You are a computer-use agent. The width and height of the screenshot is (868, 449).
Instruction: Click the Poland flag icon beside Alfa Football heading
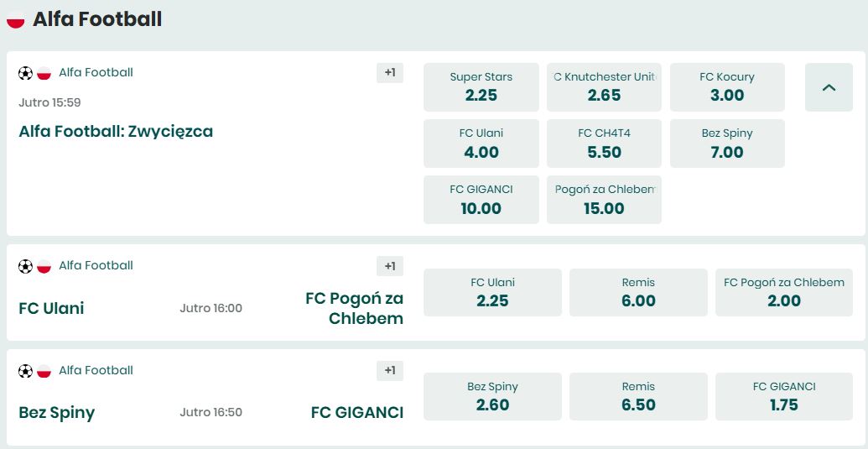pyautogui.click(x=16, y=19)
